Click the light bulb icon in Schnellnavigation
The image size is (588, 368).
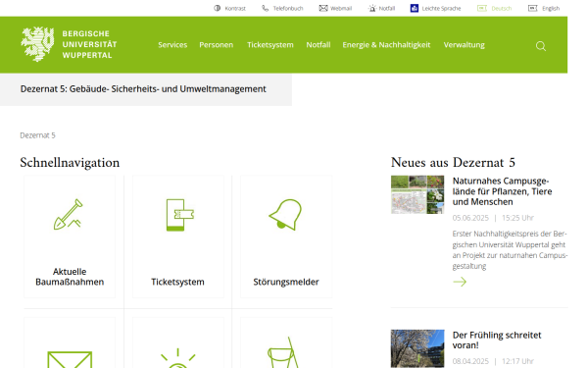click(177, 358)
